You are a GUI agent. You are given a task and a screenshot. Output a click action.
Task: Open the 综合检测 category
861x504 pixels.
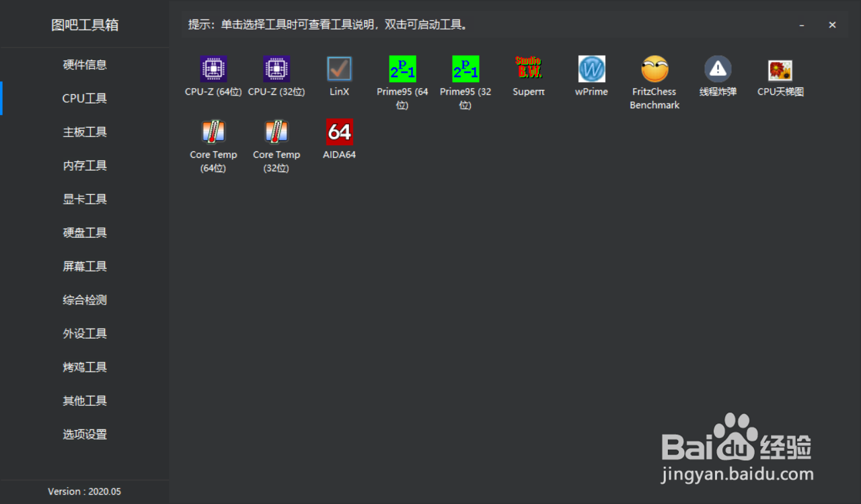pos(85,300)
